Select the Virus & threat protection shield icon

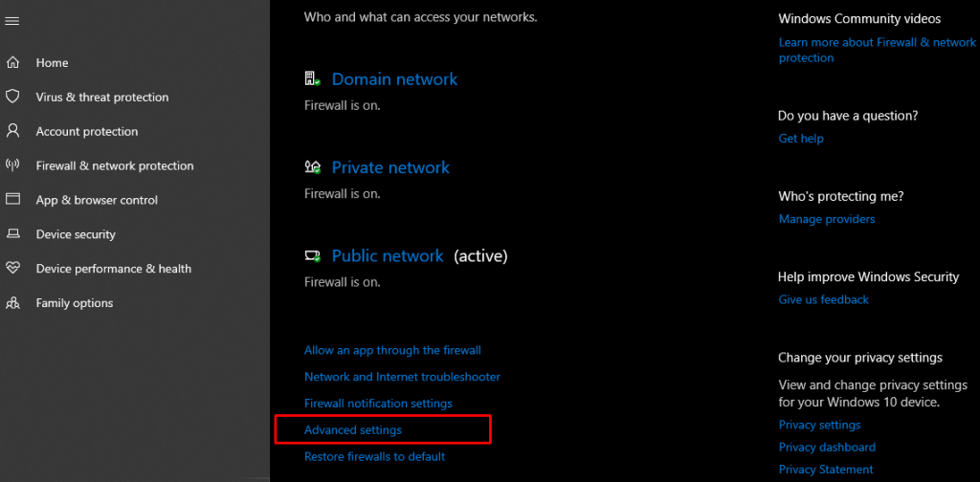pos(12,97)
